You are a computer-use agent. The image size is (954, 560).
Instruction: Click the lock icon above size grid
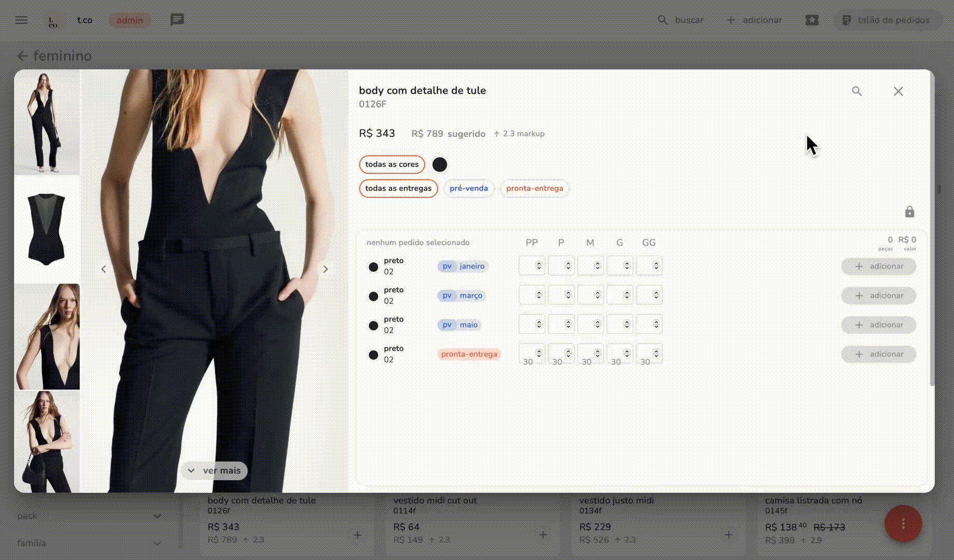(909, 212)
